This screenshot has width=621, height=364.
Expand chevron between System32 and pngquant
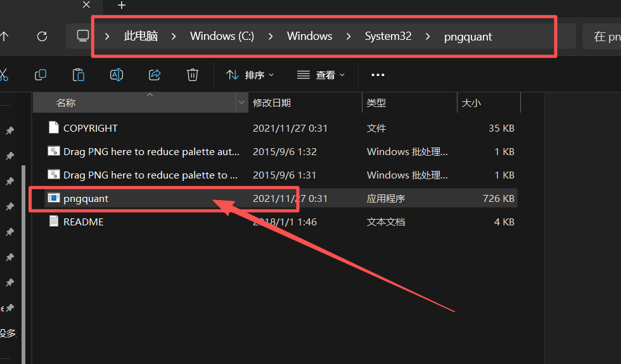tap(428, 37)
